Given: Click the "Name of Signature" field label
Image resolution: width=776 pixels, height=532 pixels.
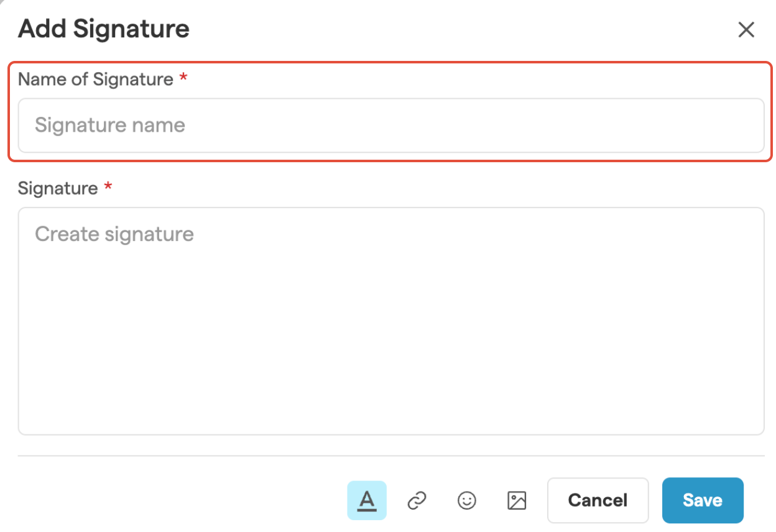Looking at the screenshot, I should click(95, 80).
